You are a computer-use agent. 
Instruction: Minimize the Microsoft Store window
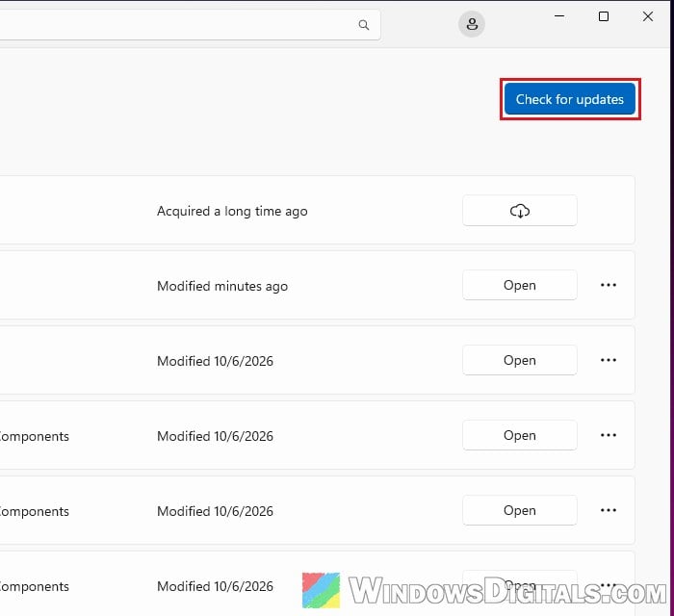tap(559, 16)
